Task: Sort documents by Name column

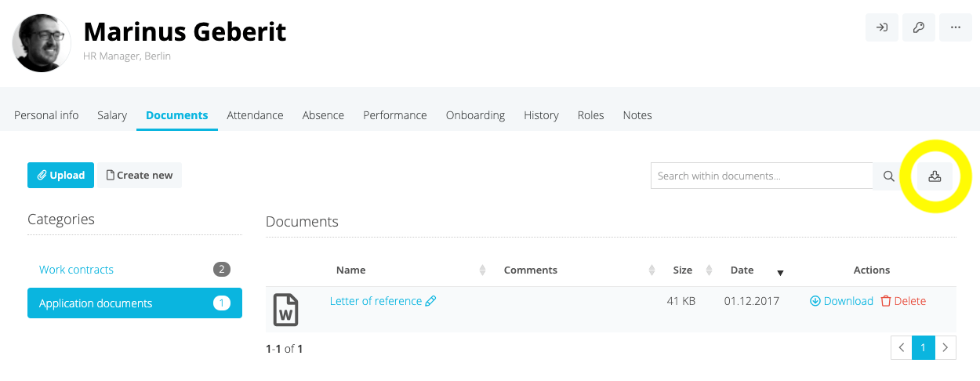Action: point(482,270)
